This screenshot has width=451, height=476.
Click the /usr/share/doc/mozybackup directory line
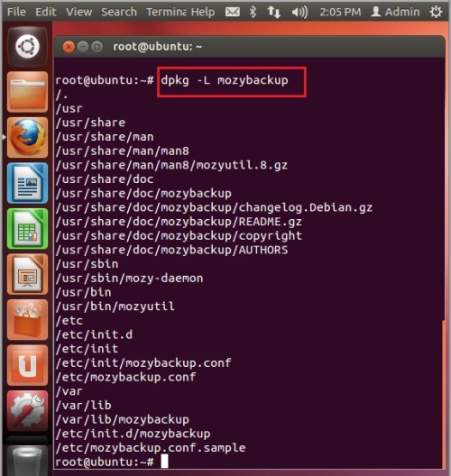pyautogui.click(x=143, y=193)
